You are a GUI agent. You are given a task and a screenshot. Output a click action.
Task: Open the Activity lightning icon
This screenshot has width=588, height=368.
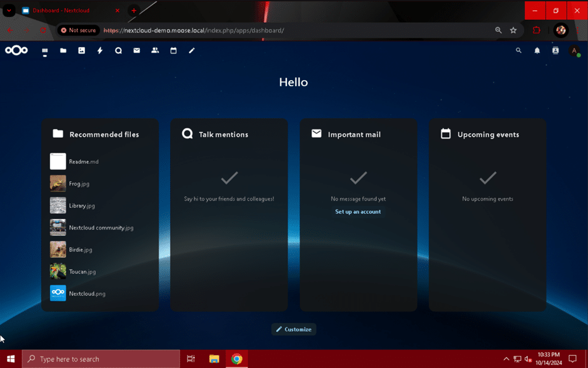tap(100, 51)
